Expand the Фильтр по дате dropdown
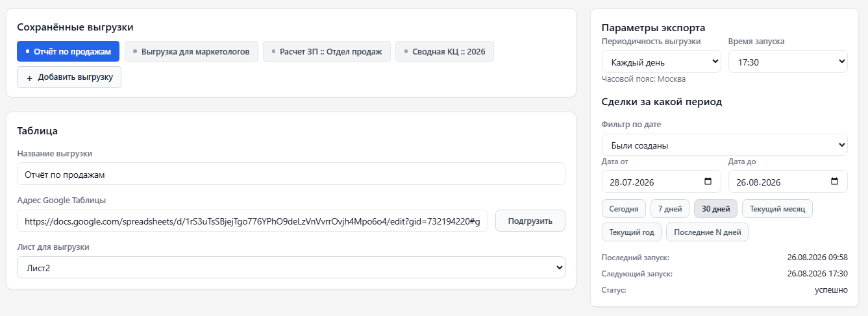Image resolution: width=868 pixels, height=316 pixels. coord(725,145)
